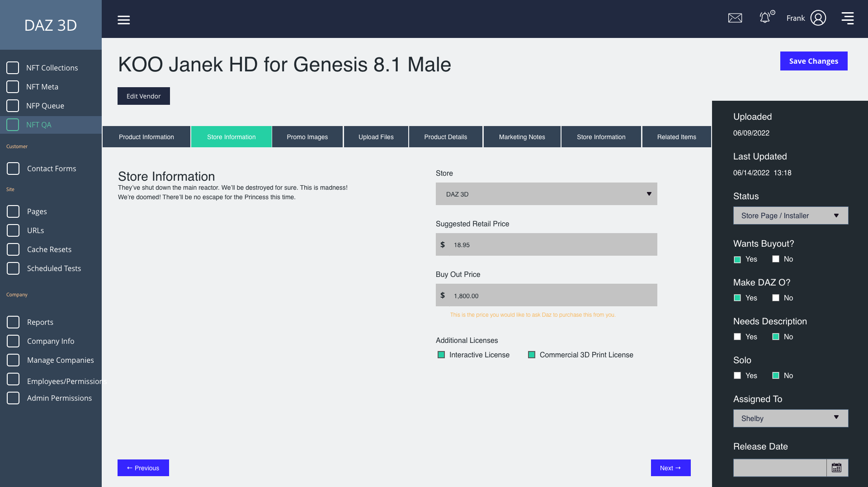
Task: Switch to the Marketing Notes tab
Action: click(522, 137)
